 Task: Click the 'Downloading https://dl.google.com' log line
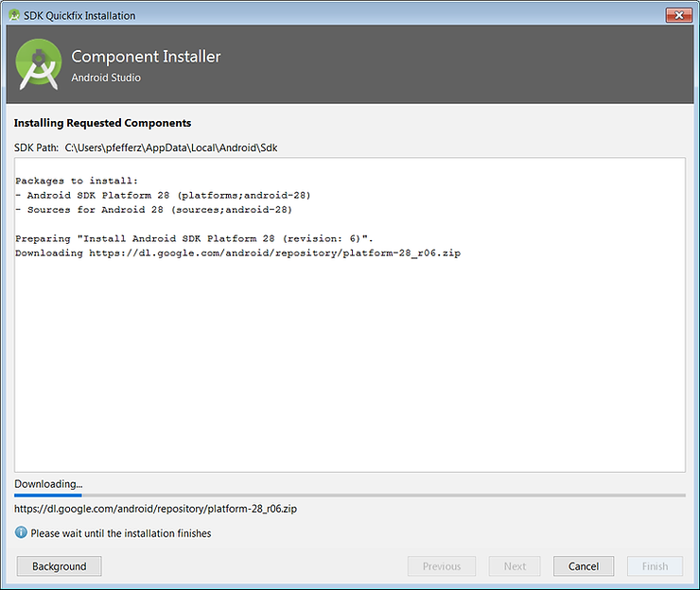point(237,253)
